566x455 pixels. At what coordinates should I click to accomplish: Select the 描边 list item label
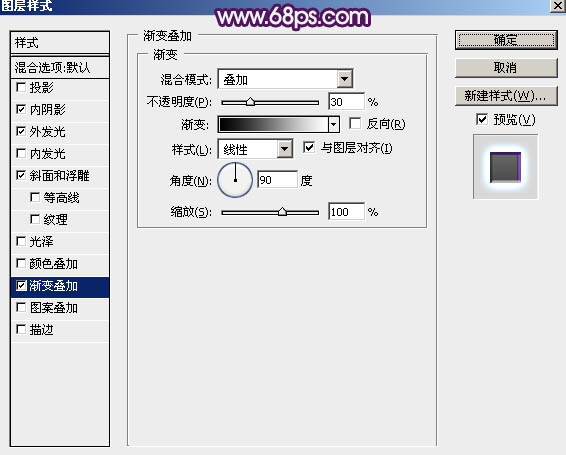[x=41, y=330]
